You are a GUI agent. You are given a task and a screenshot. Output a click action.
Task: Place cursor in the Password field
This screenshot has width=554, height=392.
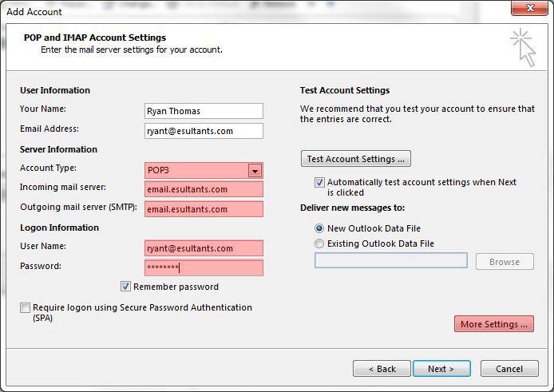204,267
